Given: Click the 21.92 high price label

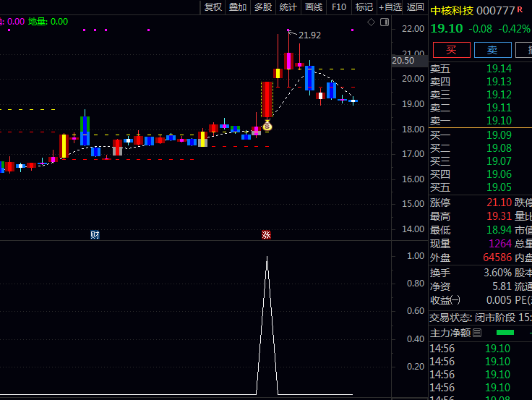Looking at the screenshot, I should pyautogui.click(x=309, y=35).
